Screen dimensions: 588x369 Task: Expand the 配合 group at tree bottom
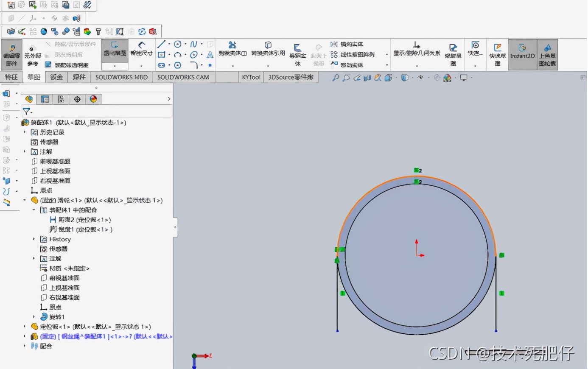(x=24, y=346)
